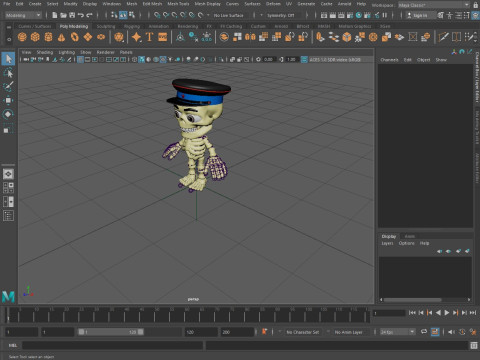Viewport: 480px width, 360px height.
Task: Click the SVG shelf icon
Action: (162, 37)
